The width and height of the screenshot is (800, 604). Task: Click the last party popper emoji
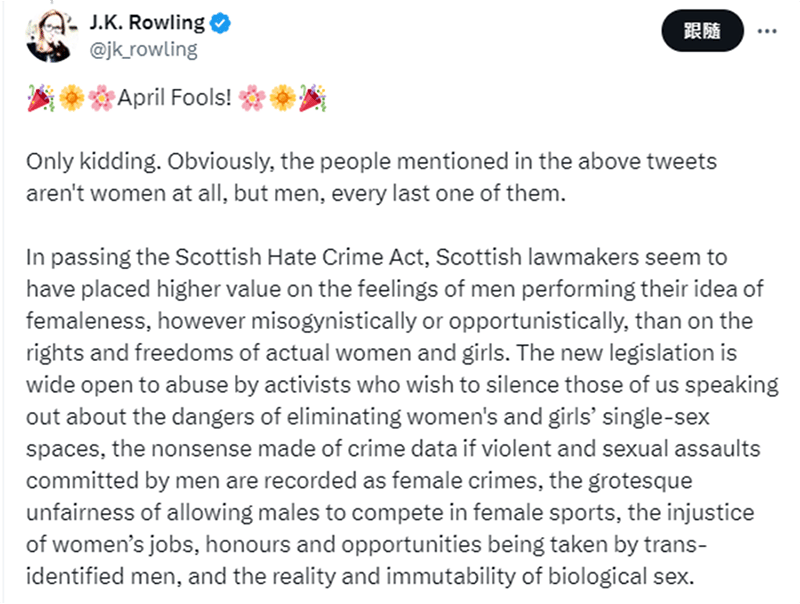313,99
